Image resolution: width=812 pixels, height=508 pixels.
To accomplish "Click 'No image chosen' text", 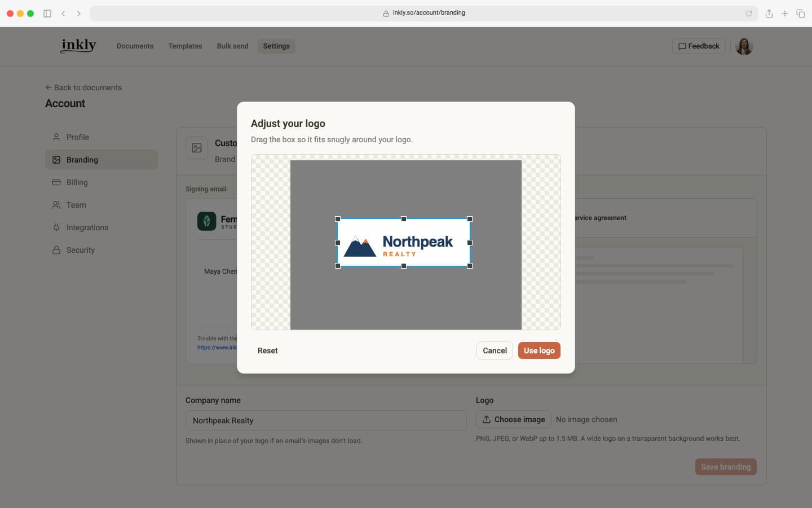I will [x=586, y=419].
